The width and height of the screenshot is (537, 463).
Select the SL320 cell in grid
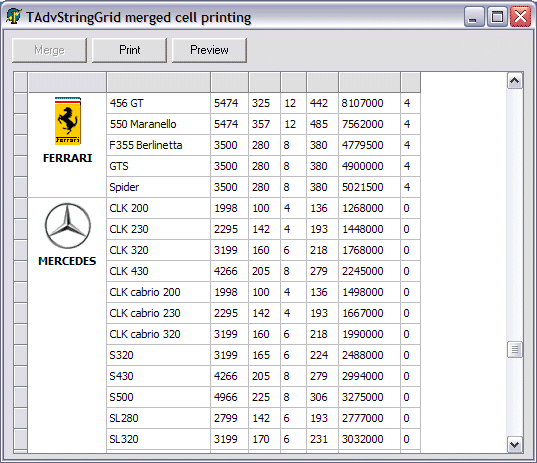click(159, 439)
